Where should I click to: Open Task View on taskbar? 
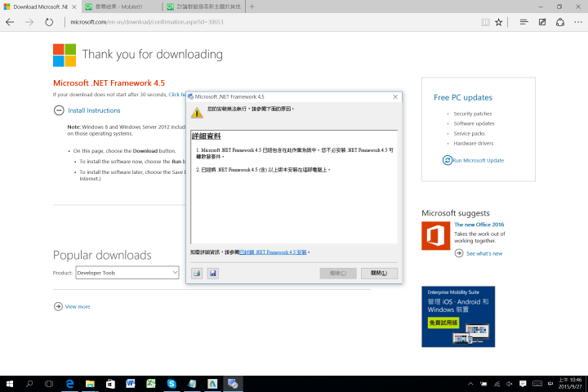point(49,384)
